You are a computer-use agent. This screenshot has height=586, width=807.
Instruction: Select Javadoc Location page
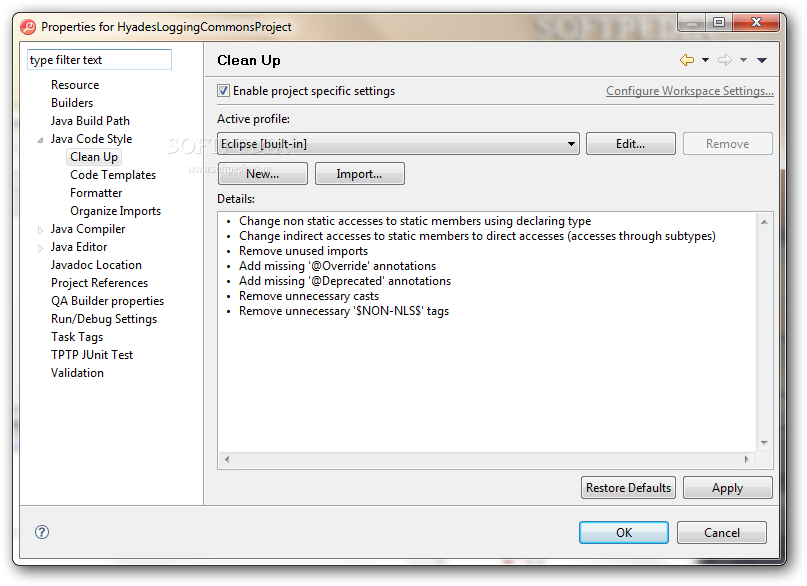click(x=96, y=265)
